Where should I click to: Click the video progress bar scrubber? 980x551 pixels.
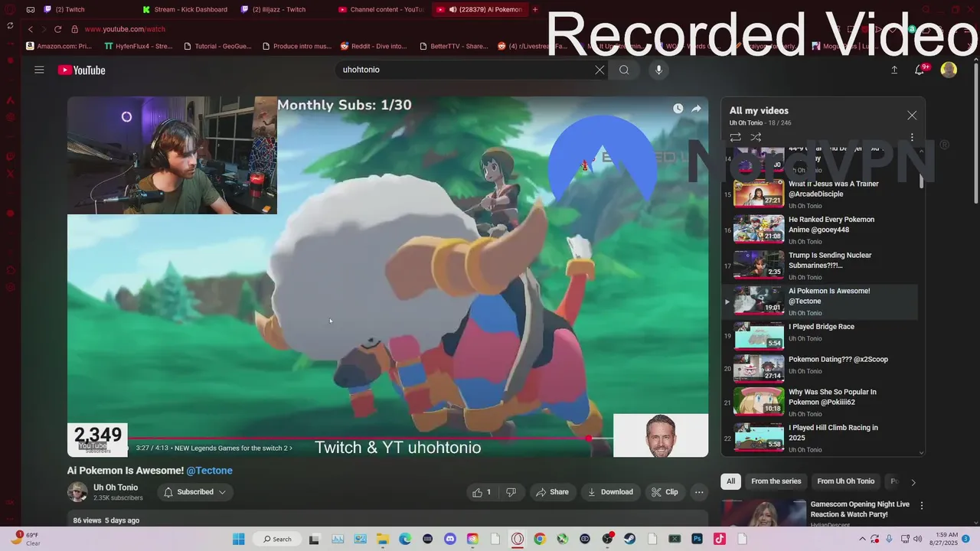589,438
